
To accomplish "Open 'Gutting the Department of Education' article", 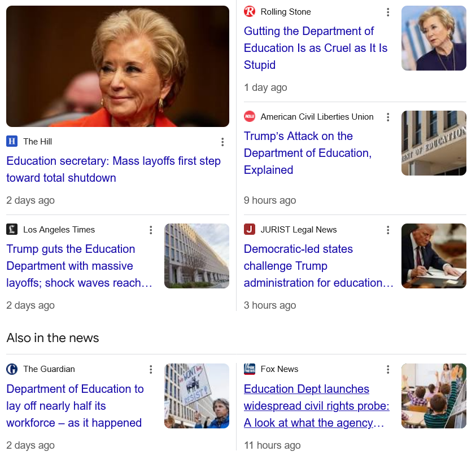I will pos(316,48).
